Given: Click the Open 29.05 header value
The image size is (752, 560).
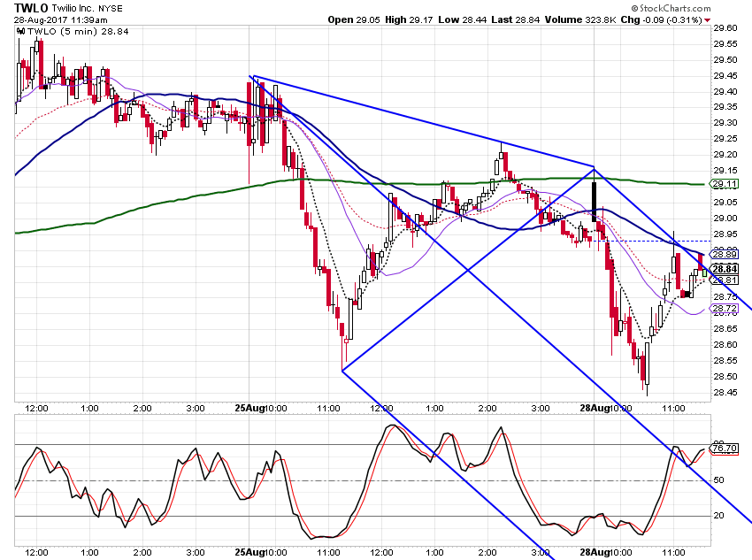Looking at the screenshot, I should (354, 20).
